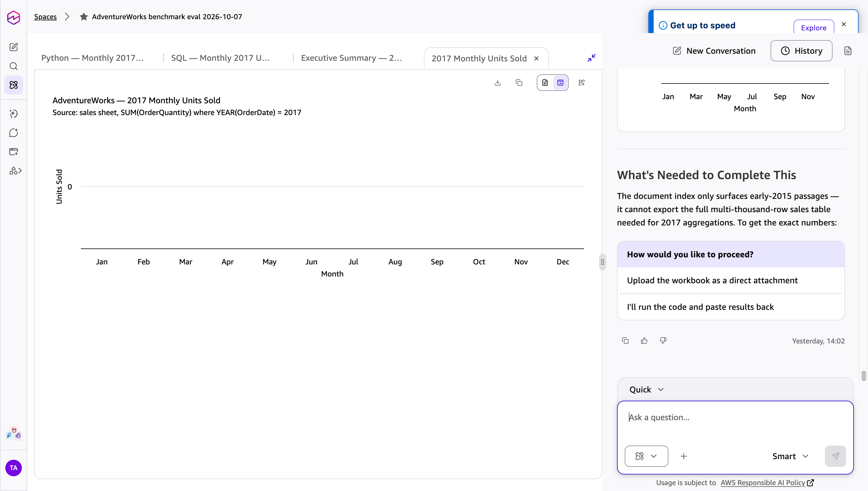Choose Upload the workbook as a direct attachment
Screen dimensions: 868x491
[x=731, y=280]
